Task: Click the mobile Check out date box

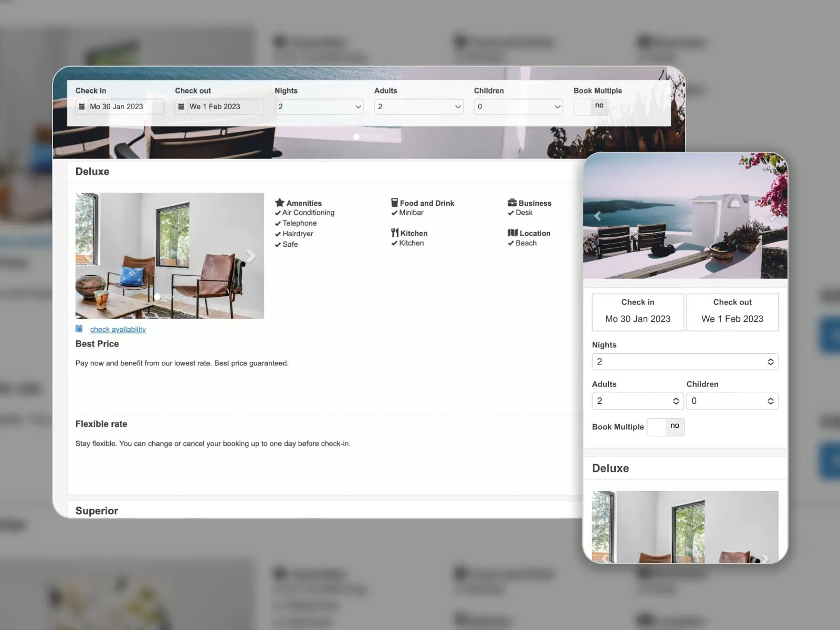Action: click(x=732, y=312)
